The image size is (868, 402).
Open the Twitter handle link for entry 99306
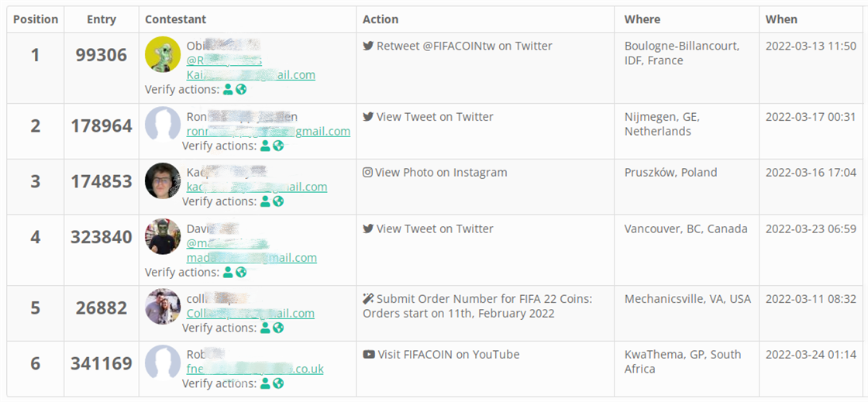coord(224,60)
